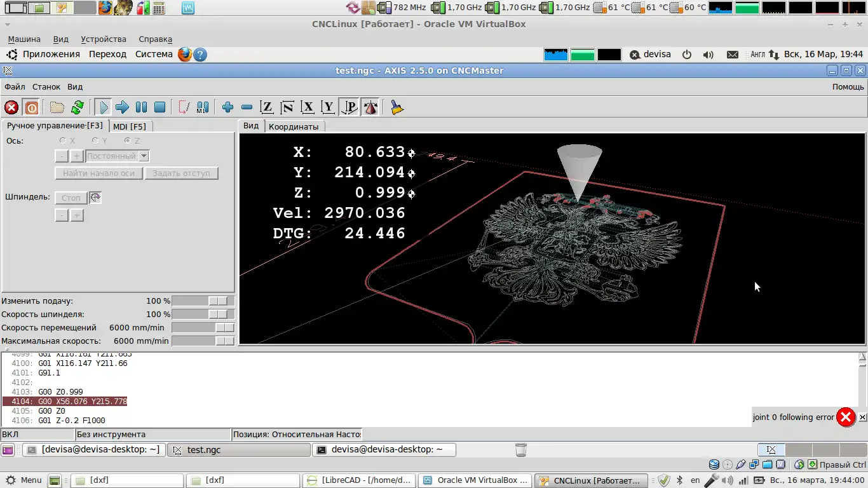Stop the running program
Screen dimensions: 868x488
tap(160, 107)
